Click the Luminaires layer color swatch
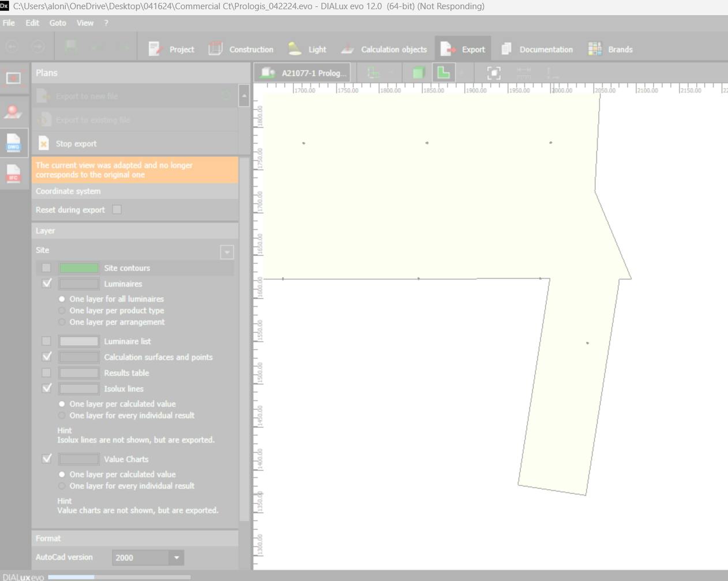This screenshot has height=581, width=728. pos(79,284)
